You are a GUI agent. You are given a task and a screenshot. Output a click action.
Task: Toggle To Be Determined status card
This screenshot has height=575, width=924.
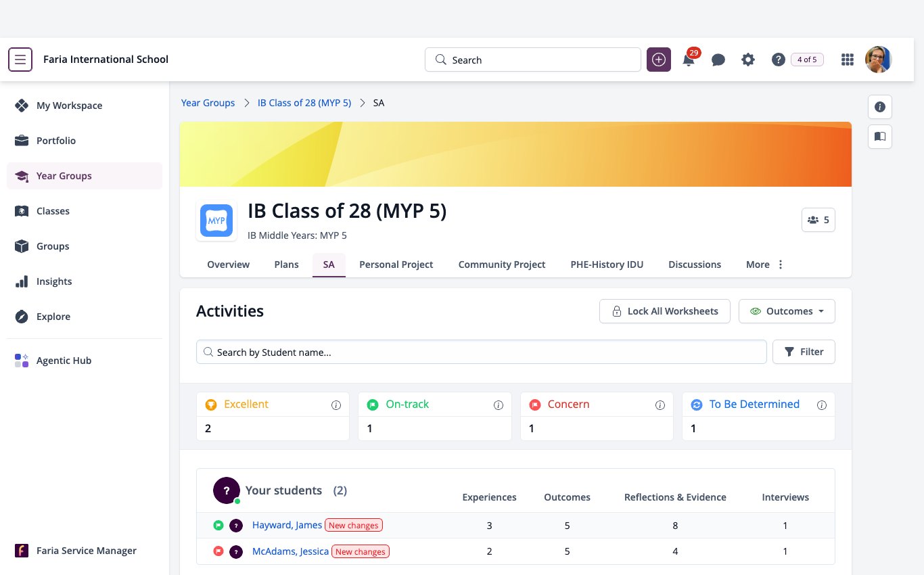[x=758, y=417]
